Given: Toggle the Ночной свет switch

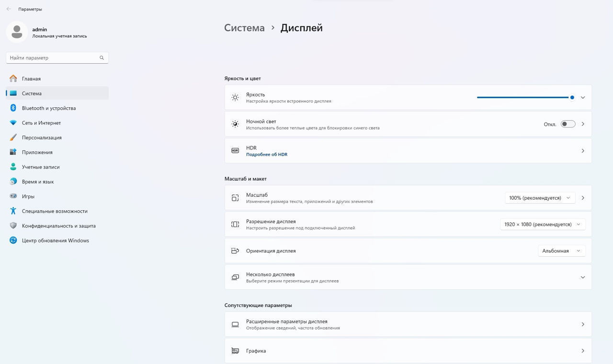Looking at the screenshot, I should point(568,124).
